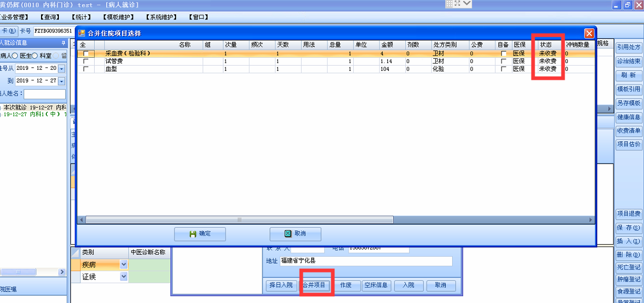The height and width of the screenshot is (303, 644).
Task: Open 健康信息 from the sidebar
Action: point(629,117)
